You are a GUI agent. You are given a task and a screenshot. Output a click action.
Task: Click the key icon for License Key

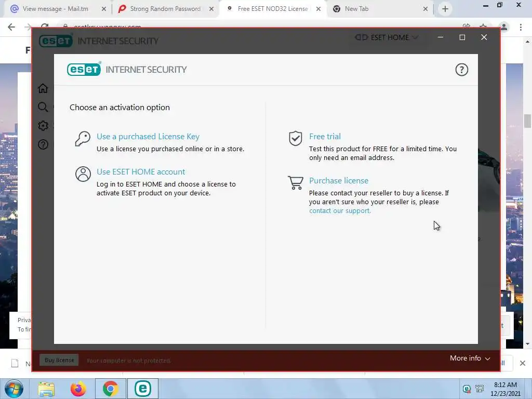(x=83, y=139)
